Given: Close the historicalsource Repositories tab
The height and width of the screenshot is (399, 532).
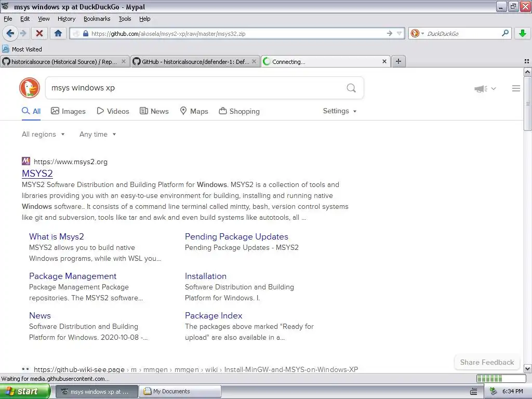Looking at the screenshot, I should pyautogui.click(x=124, y=61).
